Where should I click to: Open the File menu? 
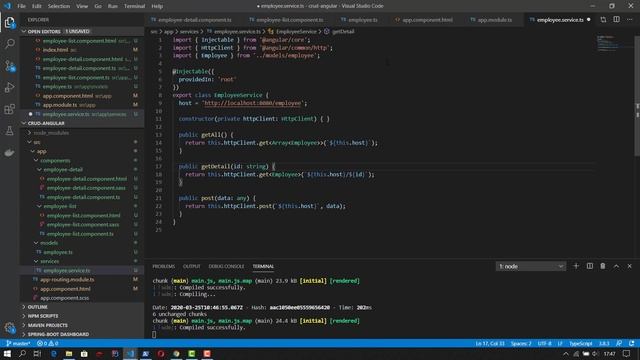coord(21,6)
